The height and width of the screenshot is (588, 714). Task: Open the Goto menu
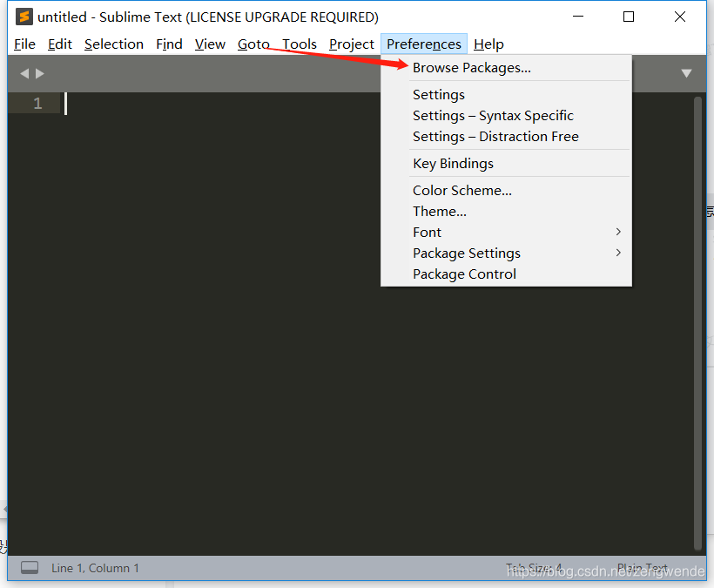pos(253,44)
